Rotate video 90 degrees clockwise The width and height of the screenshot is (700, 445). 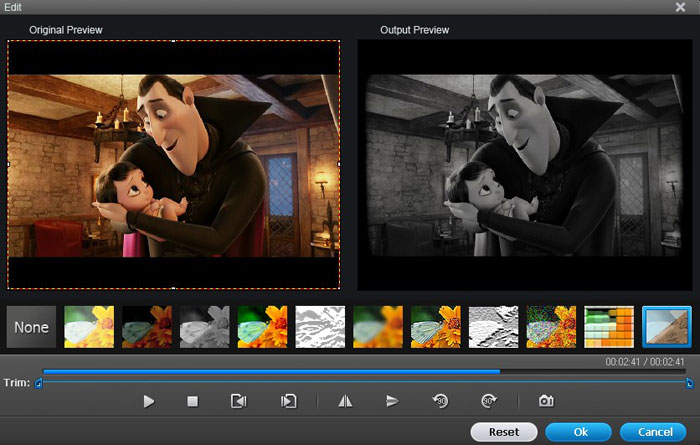coord(489,401)
